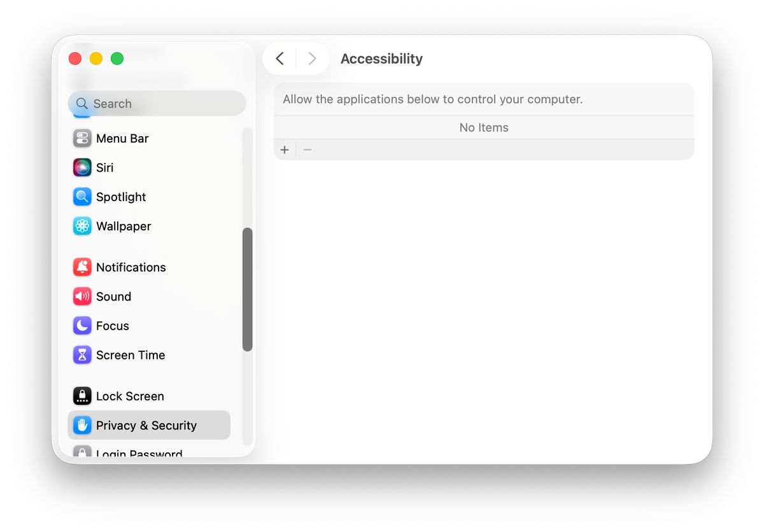Click the Focus moon icon

pyautogui.click(x=82, y=326)
